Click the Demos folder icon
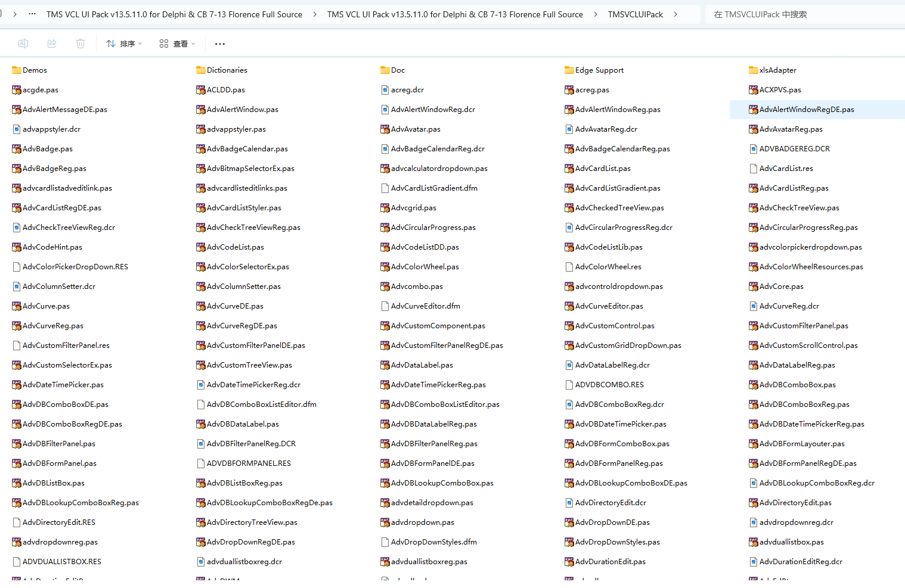Viewport: 905px width, 588px height. pos(17,70)
